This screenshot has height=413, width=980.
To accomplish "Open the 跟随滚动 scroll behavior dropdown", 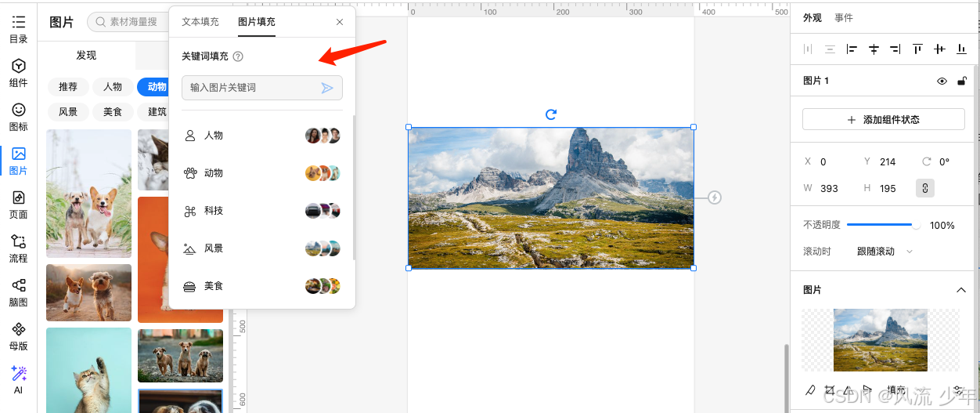I will pyautogui.click(x=885, y=252).
